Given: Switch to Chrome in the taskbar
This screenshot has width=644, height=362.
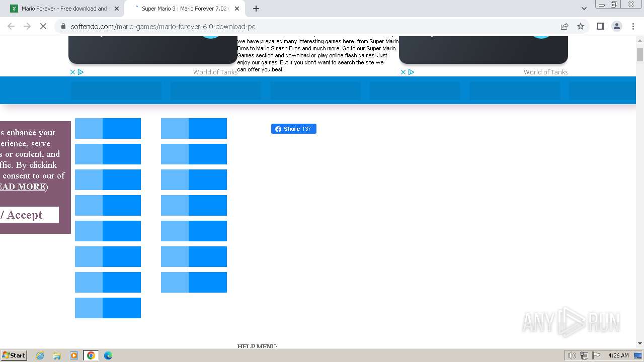Looking at the screenshot, I should pyautogui.click(x=91, y=355).
